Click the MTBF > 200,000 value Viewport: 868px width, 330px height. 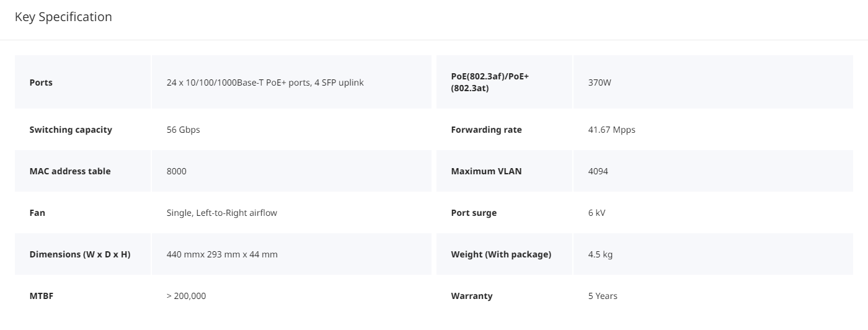pos(186,296)
